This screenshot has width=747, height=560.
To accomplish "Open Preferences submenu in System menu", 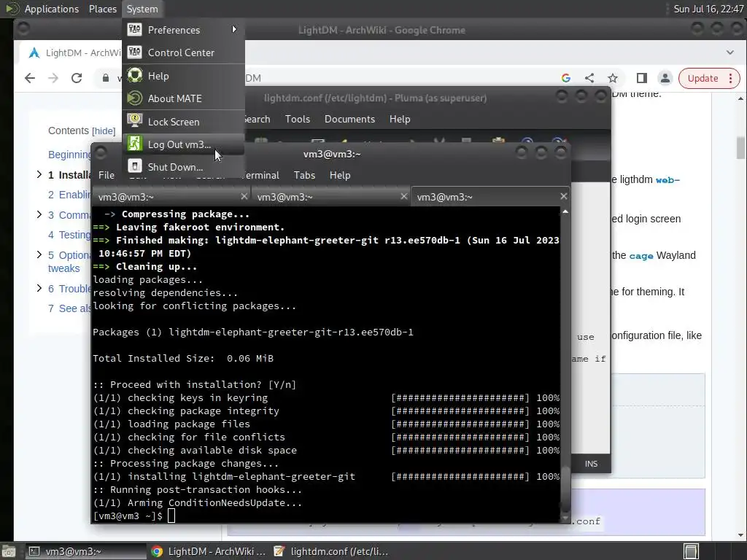I will [183, 30].
